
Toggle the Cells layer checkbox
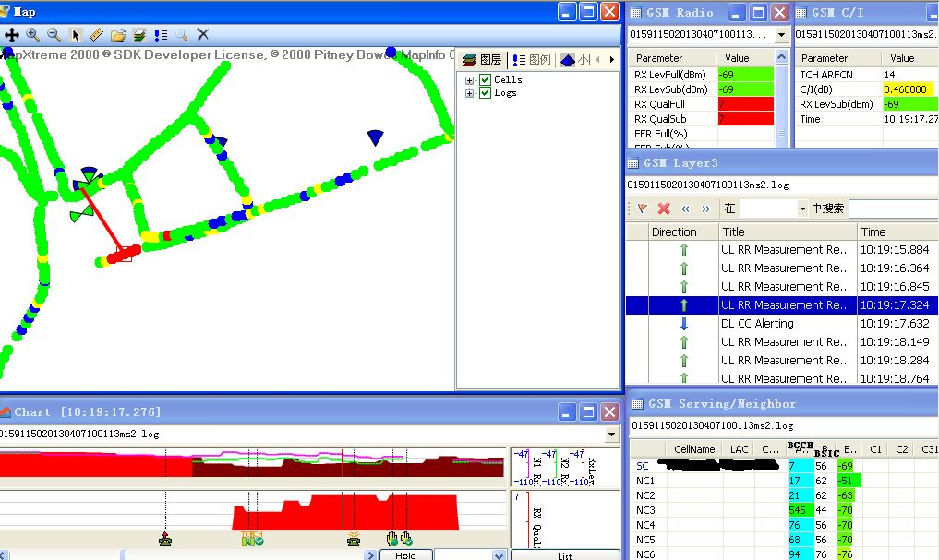tap(485, 79)
